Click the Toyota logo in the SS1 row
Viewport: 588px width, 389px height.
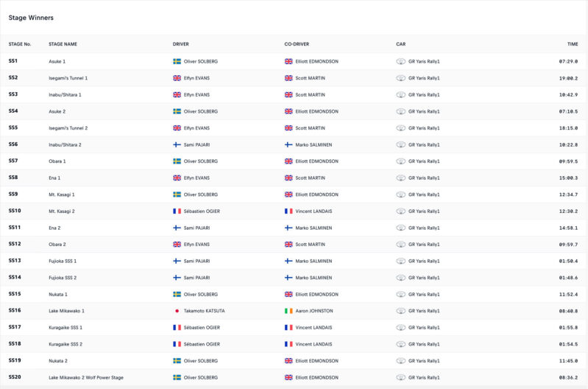[401, 61]
